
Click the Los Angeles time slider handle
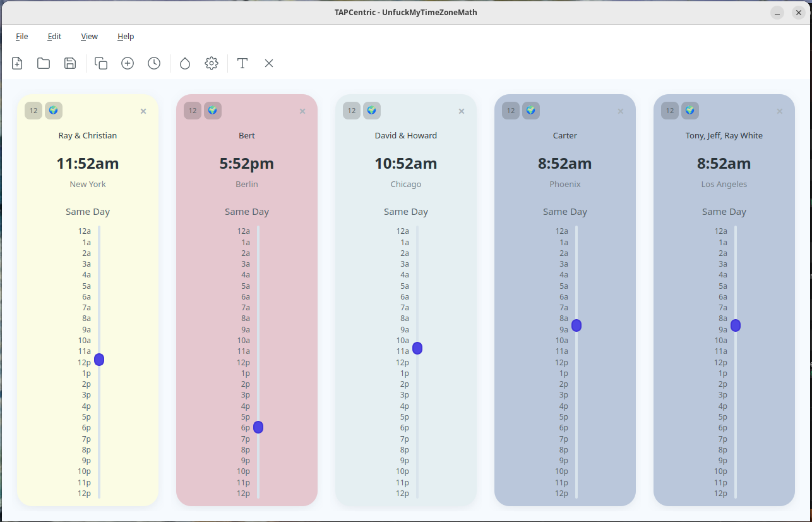[x=736, y=325]
